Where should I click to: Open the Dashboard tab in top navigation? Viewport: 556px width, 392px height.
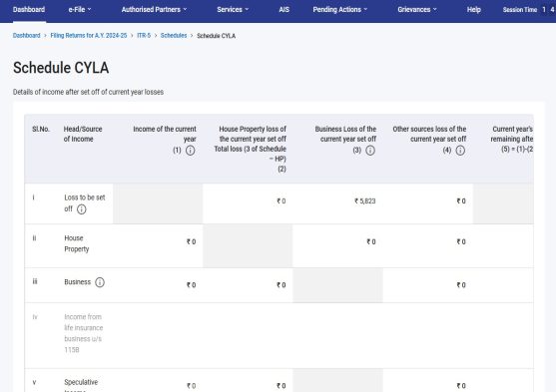pos(29,10)
